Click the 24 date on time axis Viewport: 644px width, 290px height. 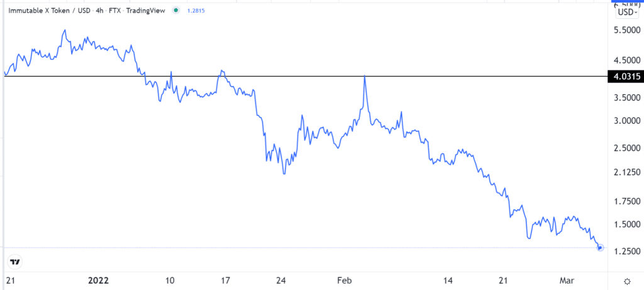pos(282,280)
